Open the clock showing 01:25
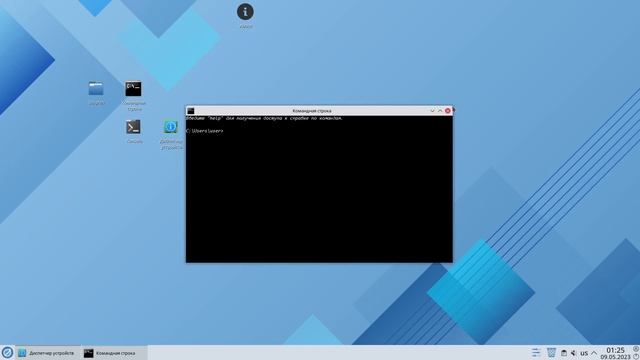 tap(615, 350)
